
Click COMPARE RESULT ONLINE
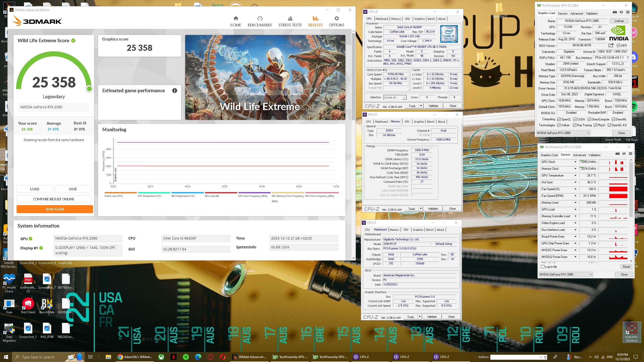[x=54, y=199]
